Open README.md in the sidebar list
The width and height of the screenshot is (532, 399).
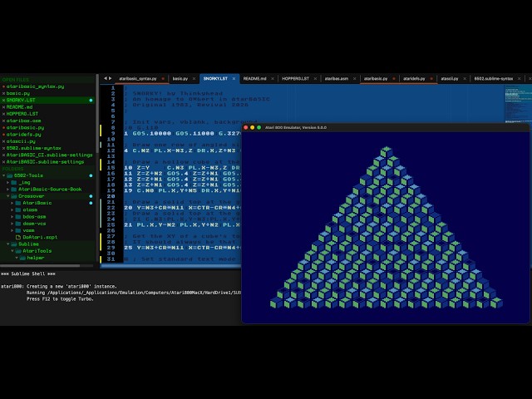(20, 107)
